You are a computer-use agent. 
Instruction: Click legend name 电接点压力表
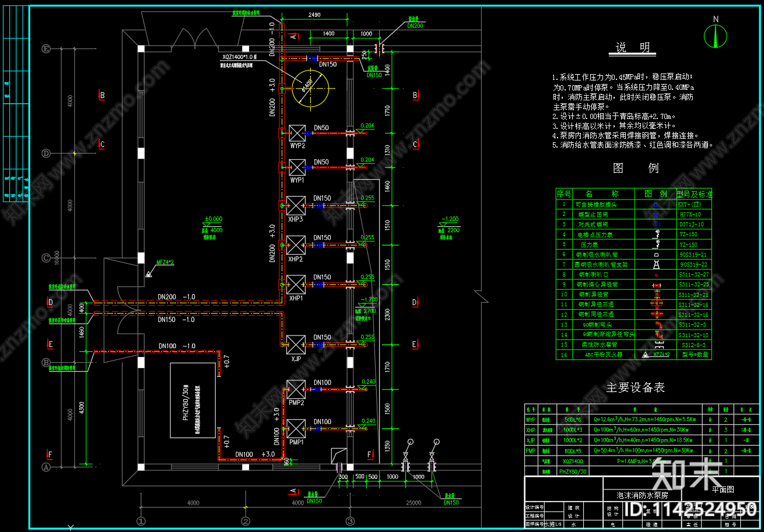(x=595, y=235)
